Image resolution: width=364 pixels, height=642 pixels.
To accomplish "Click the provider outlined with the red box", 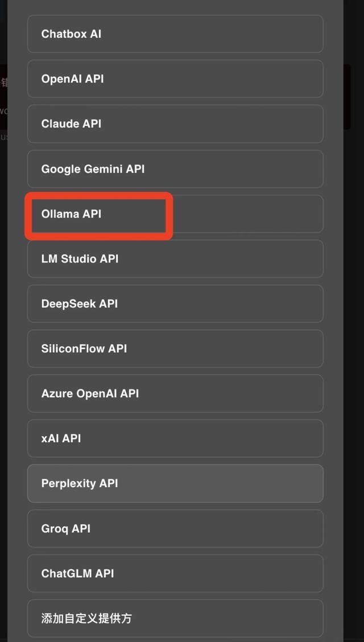I will 98,215.
